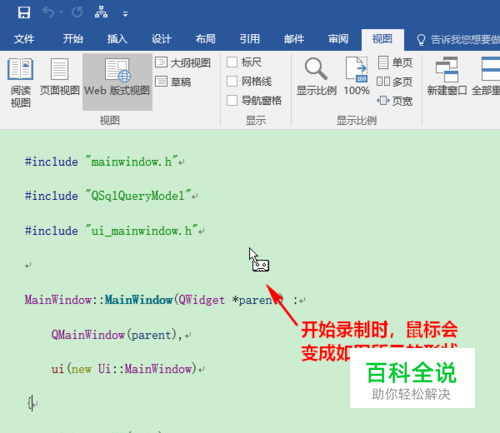The height and width of the screenshot is (433, 500).
Task: Select 单页 one page view
Action: pos(395,62)
